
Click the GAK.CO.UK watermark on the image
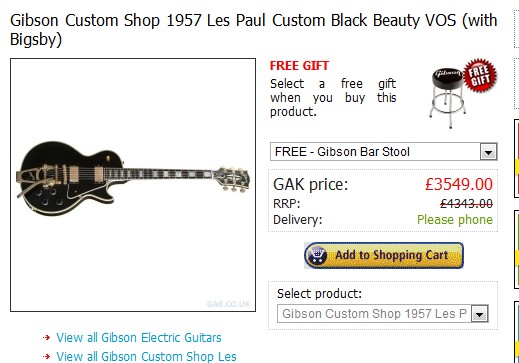point(228,304)
